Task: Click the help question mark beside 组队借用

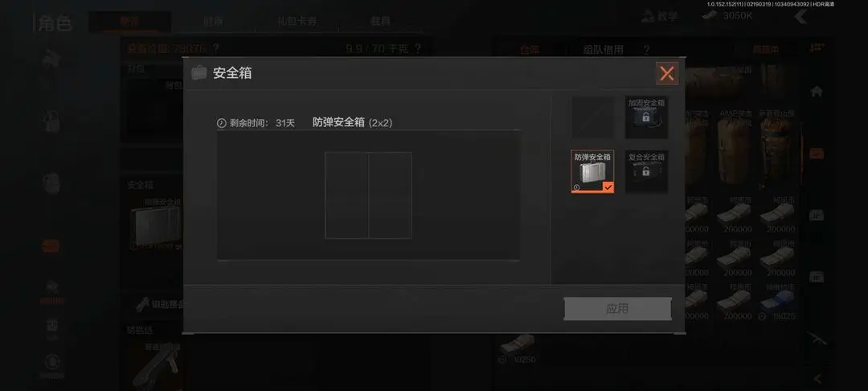Action: click(646, 50)
